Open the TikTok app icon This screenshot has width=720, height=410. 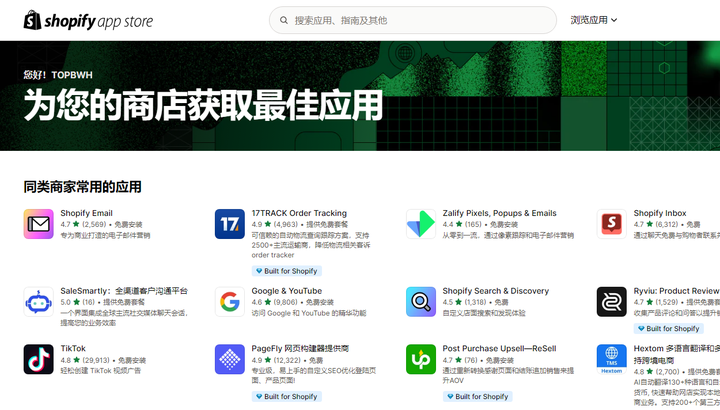[39, 359]
